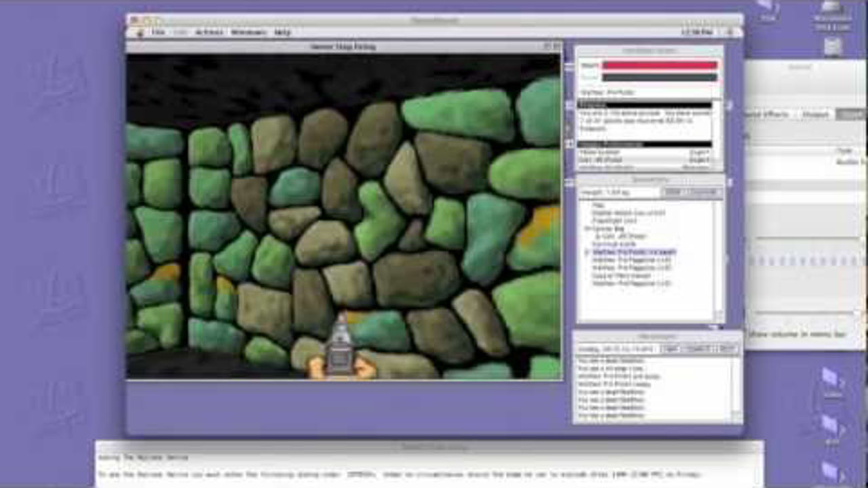Open the application switcher icon beside the clock
Viewport: 868px width, 488px height.
tap(731, 33)
